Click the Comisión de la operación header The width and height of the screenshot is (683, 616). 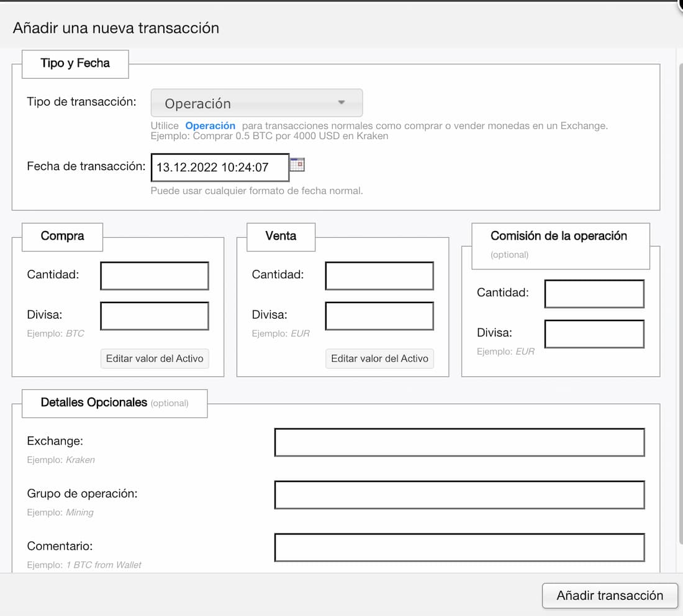(559, 235)
